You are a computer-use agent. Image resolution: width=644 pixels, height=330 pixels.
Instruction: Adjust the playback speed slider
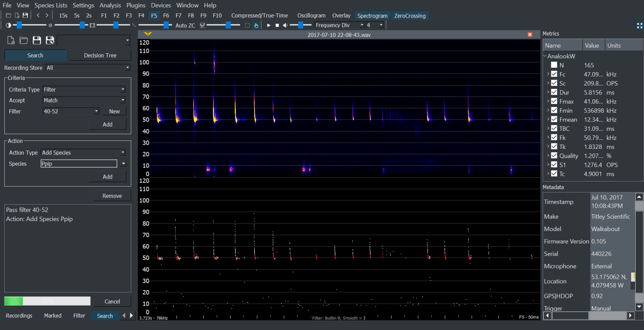point(301,25)
